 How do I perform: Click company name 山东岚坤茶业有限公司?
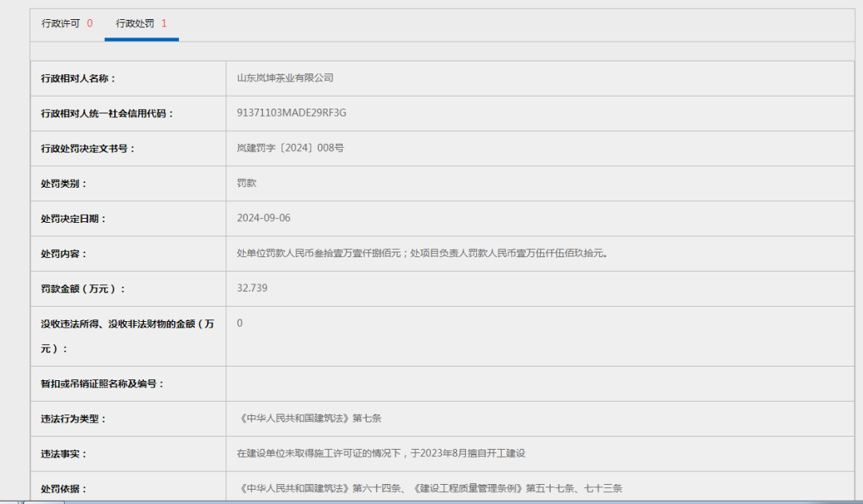click(x=285, y=78)
